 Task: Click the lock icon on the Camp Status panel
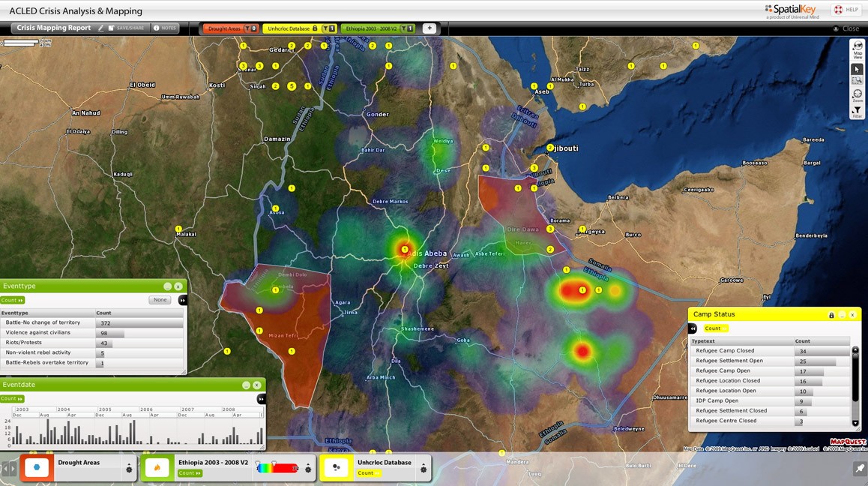(831, 315)
